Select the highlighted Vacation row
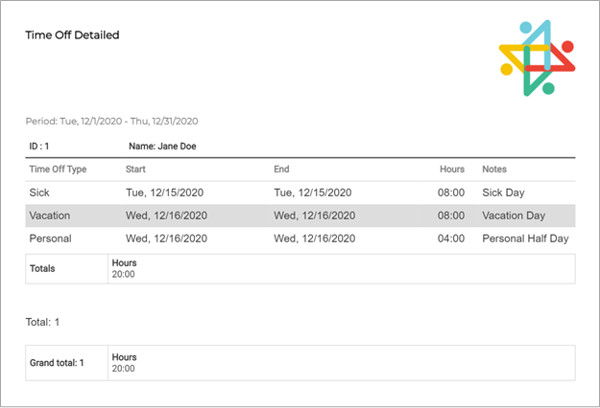 coord(300,215)
